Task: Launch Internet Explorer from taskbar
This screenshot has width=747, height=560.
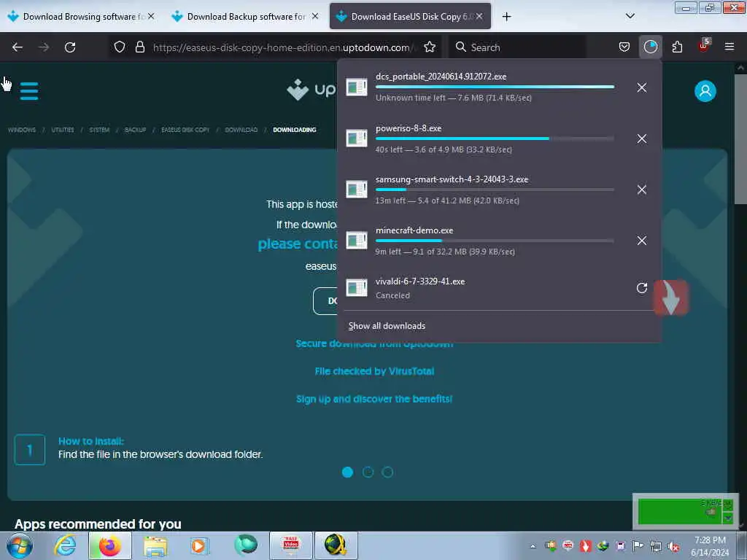Action: 65,545
